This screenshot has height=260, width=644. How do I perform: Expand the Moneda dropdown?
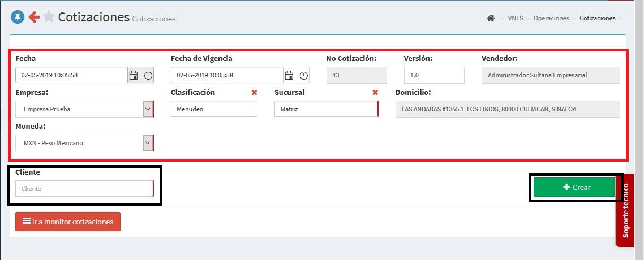click(148, 143)
